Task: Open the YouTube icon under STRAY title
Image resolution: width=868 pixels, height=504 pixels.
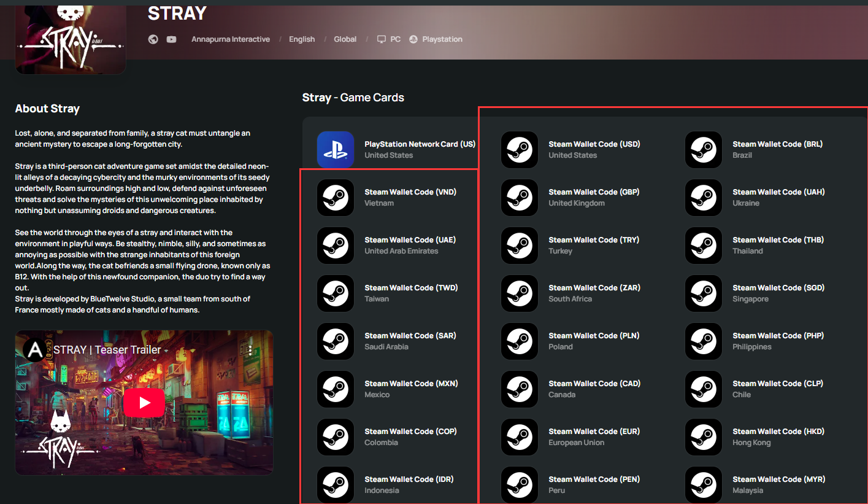Action: (x=171, y=39)
